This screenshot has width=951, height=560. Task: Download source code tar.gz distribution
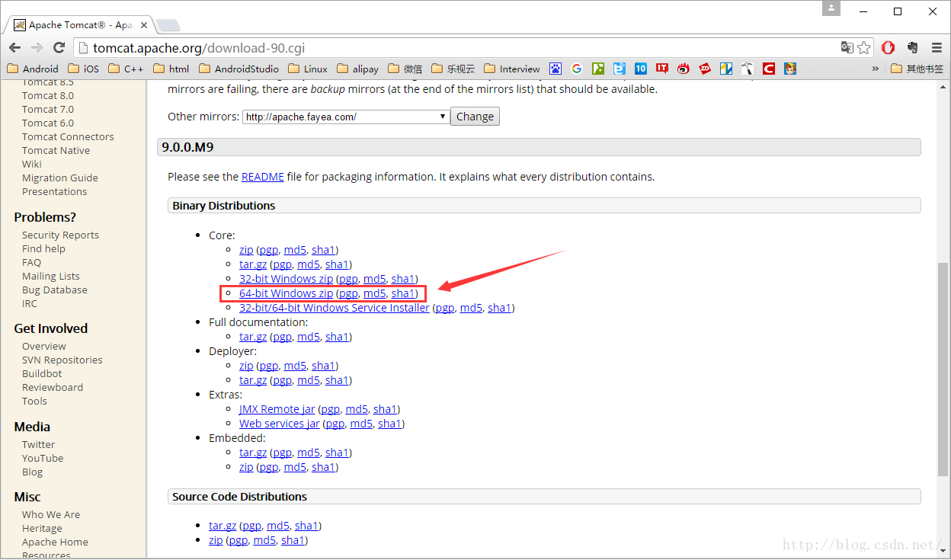click(223, 526)
